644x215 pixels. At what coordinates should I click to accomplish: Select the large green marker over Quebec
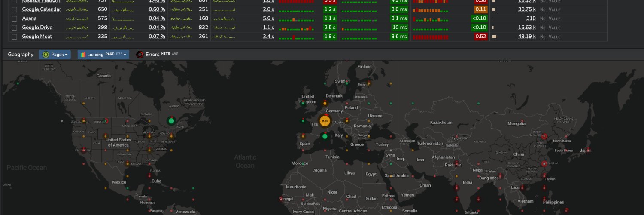171,121
